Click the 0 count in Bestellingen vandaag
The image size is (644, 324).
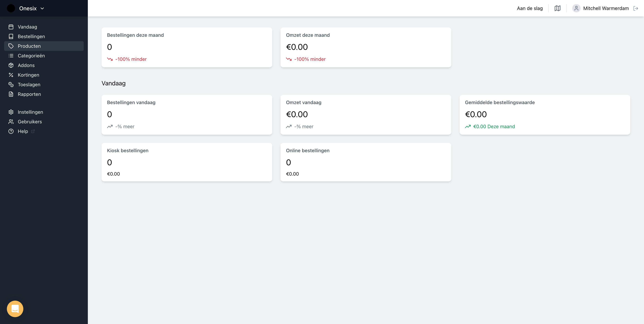(x=109, y=114)
